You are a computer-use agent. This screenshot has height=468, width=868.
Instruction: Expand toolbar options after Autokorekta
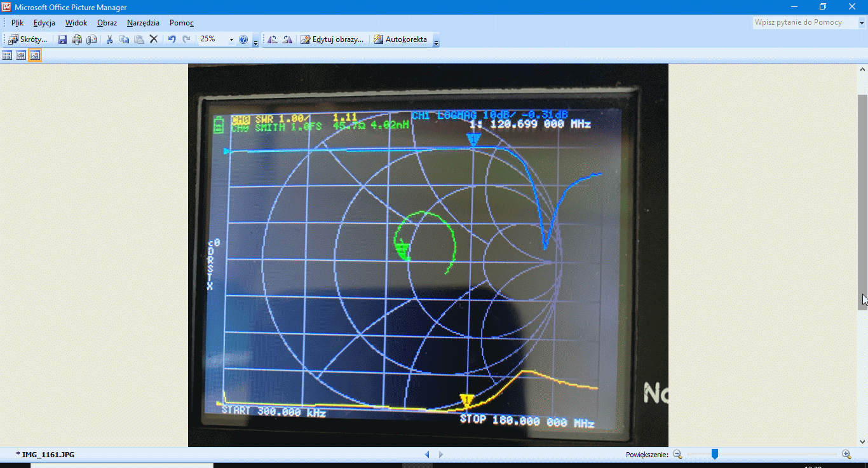[x=436, y=42]
